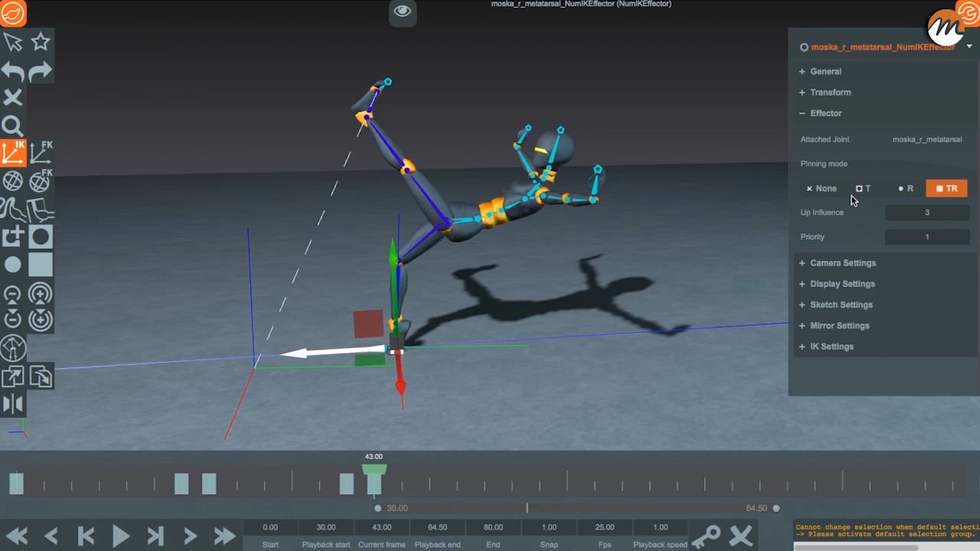The width and height of the screenshot is (980, 551).
Task: Undo the last action
Action: point(13,72)
